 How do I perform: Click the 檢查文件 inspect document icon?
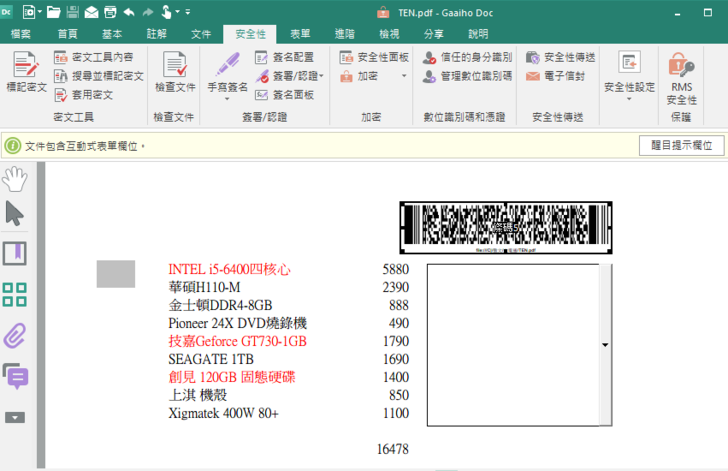tap(174, 66)
